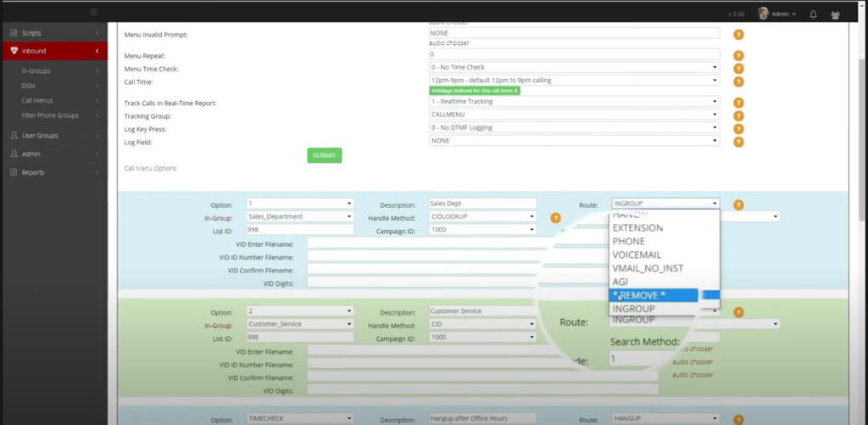
Task: Open the HANGUP Route dropdown
Action: (665, 418)
